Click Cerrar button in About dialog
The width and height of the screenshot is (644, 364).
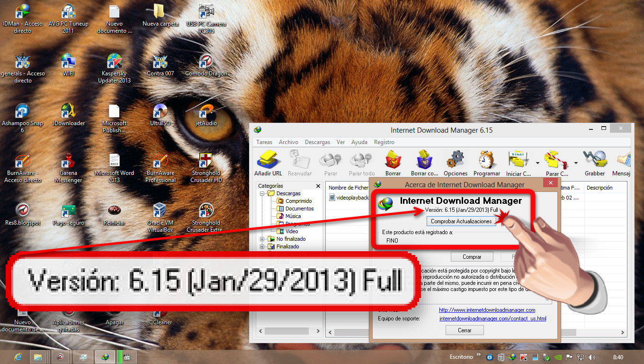[465, 330]
